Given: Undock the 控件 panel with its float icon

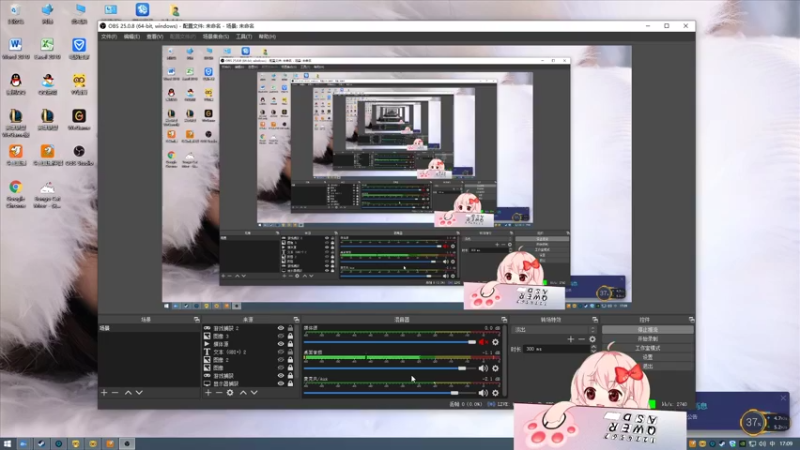Looking at the screenshot, I should coord(691,320).
